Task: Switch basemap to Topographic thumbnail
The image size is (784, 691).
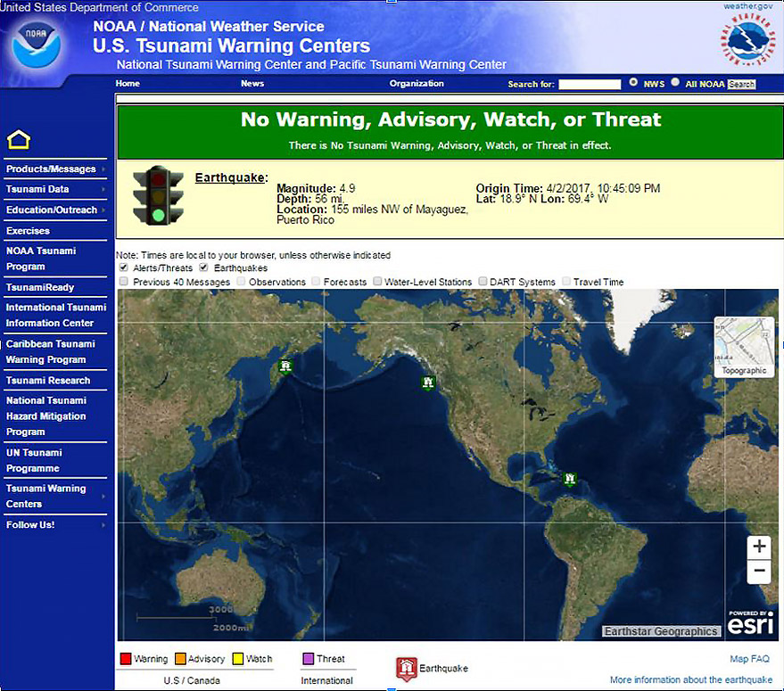Action: pos(744,347)
